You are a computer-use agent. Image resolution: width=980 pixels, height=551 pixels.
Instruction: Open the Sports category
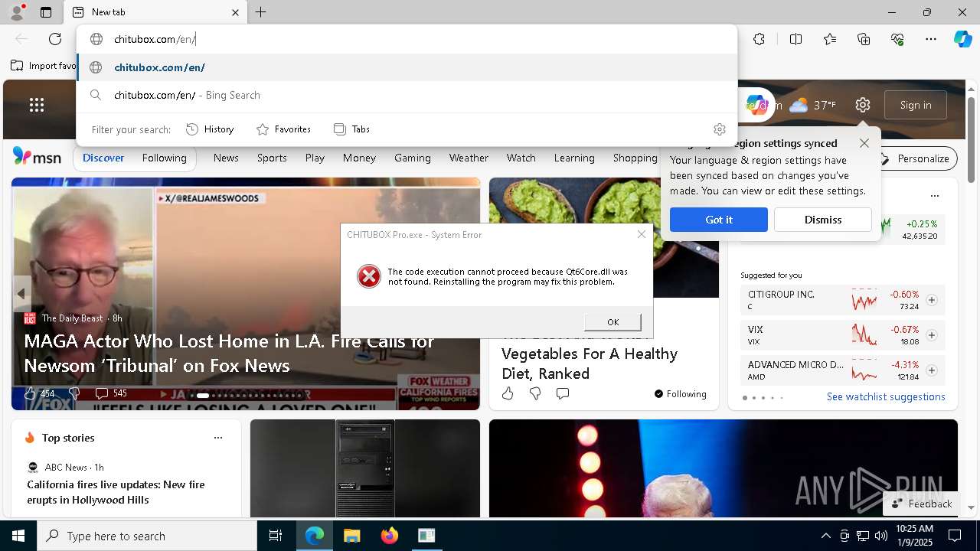[x=272, y=158]
